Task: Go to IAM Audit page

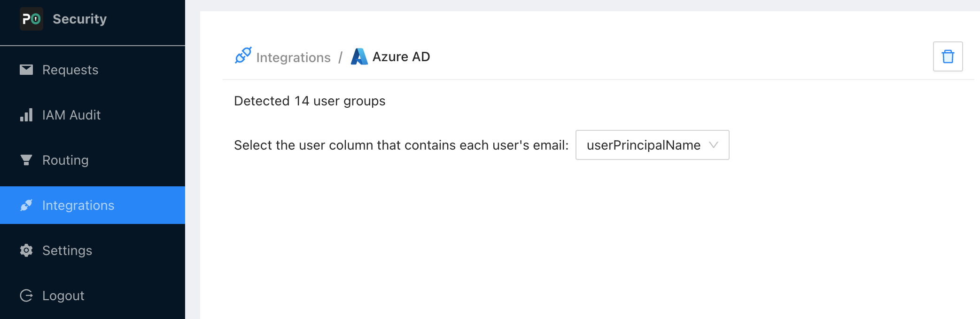Action: coord(71,115)
